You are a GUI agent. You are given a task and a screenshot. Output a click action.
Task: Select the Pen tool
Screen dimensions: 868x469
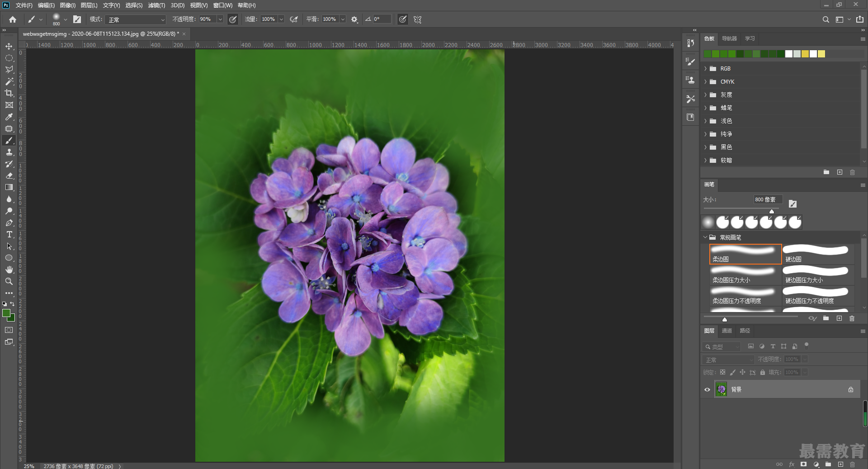(x=9, y=223)
